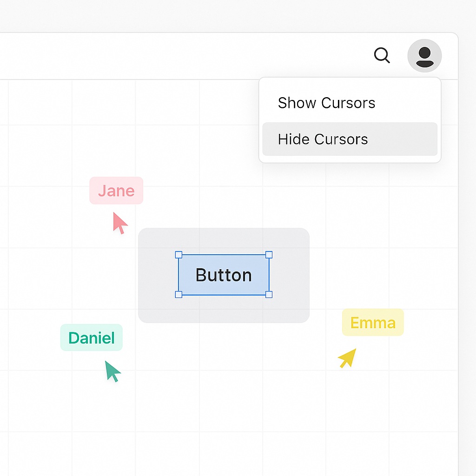The width and height of the screenshot is (476, 476).
Task: Click the top-left selection handle of Button
Action: point(178,255)
